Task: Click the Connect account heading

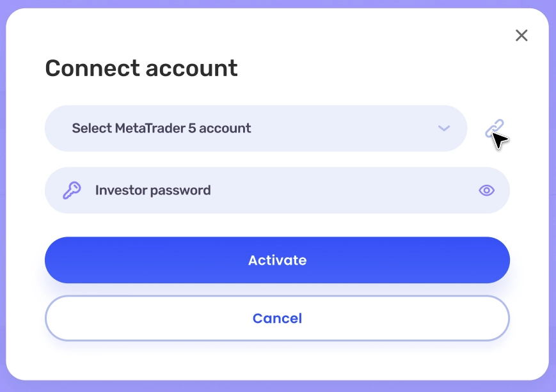Action: [x=141, y=68]
